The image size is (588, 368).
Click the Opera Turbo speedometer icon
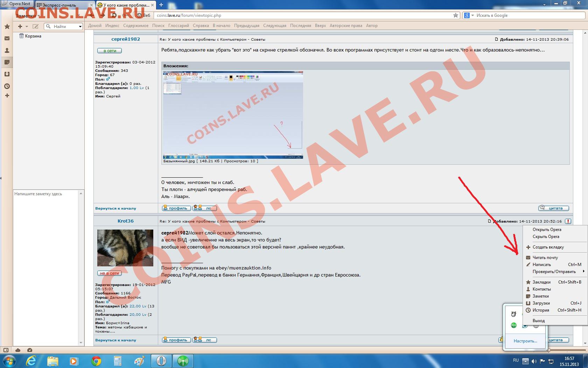pyautogui.click(x=30, y=350)
